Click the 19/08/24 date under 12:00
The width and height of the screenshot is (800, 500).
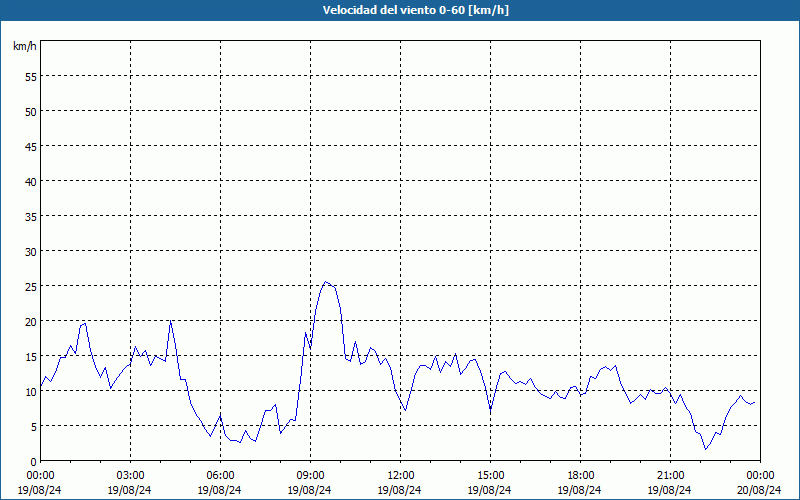tap(399, 490)
